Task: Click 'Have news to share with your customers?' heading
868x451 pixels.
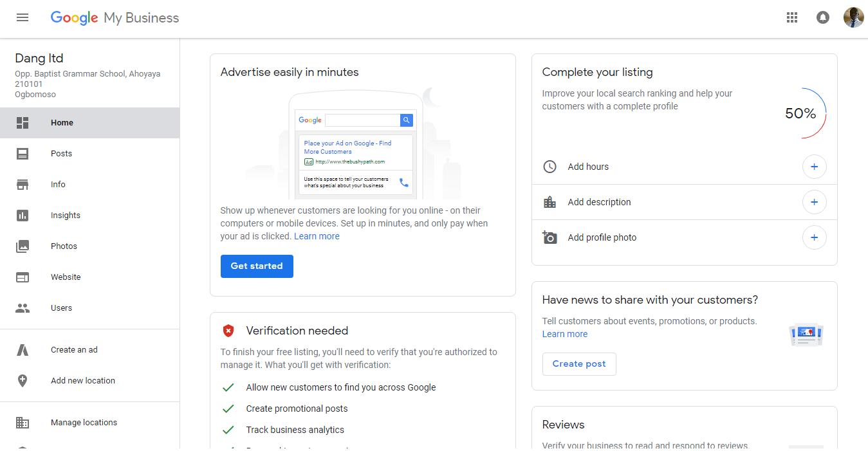Action: click(651, 300)
